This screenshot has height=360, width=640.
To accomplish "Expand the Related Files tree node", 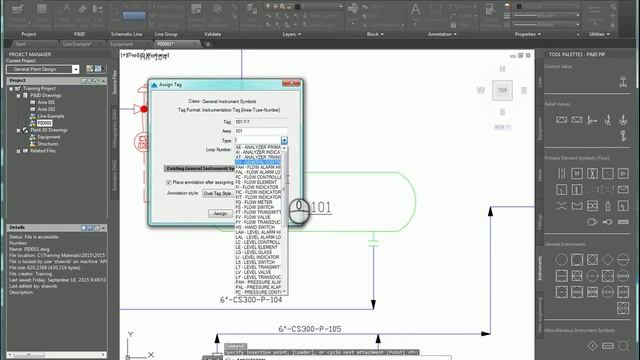I will tap(18, 151).
